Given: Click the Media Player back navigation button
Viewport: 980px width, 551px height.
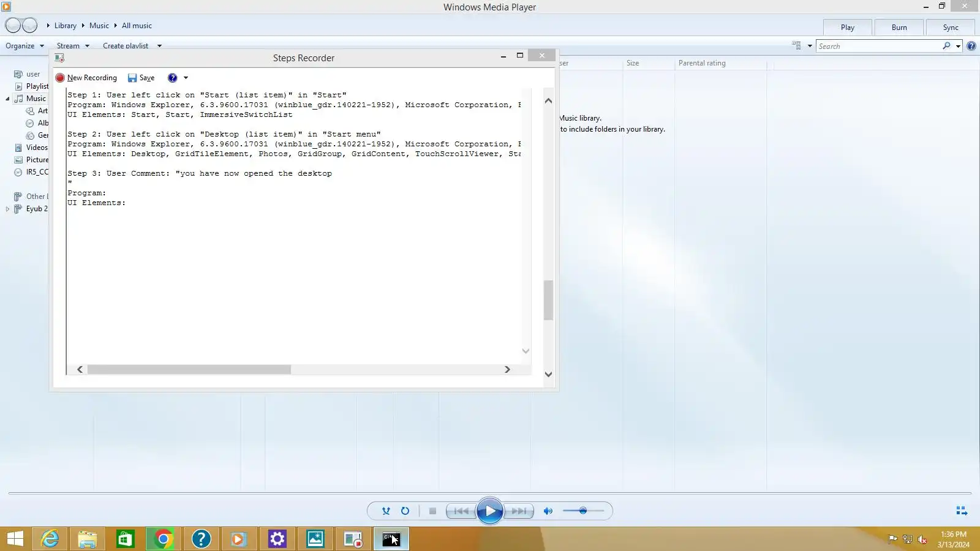Looking at the screenshot, I should [13, 26].
